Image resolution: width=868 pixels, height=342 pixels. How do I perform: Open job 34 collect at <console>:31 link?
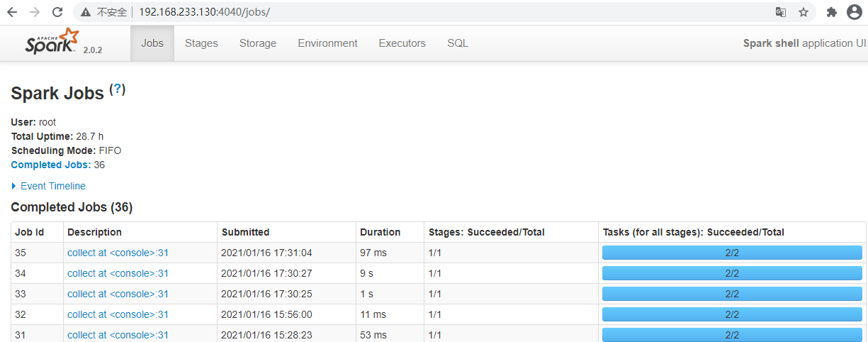click(x=118, y=273)
